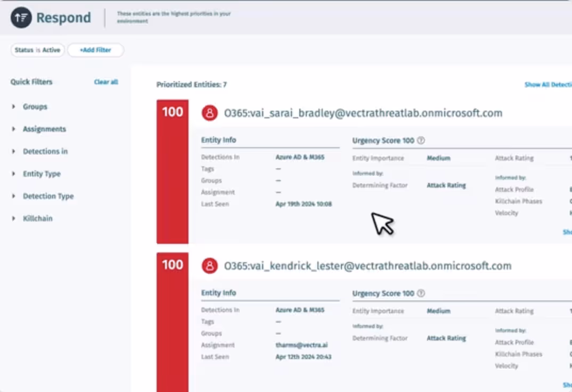Image resolution: width=572 pixels, height=392 pixels.
Task: Open the O365:vai_sarai_bradley entity title
Action: (x=363, y=113)
